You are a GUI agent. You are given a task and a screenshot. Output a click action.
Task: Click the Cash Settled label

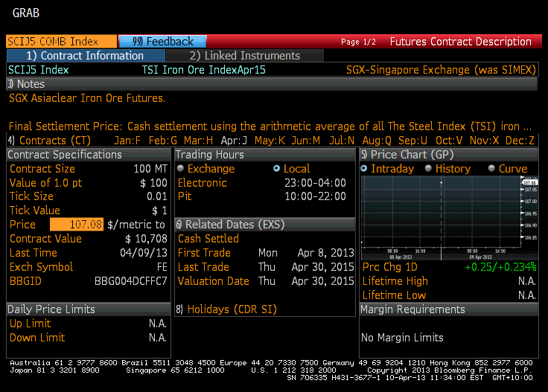(x=208, y=239)
